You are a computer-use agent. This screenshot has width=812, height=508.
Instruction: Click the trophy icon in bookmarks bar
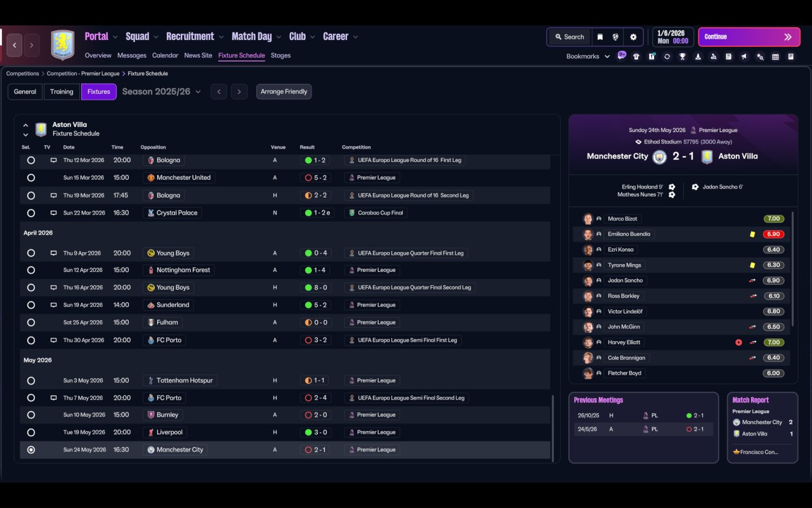click(x=683, y=57)
